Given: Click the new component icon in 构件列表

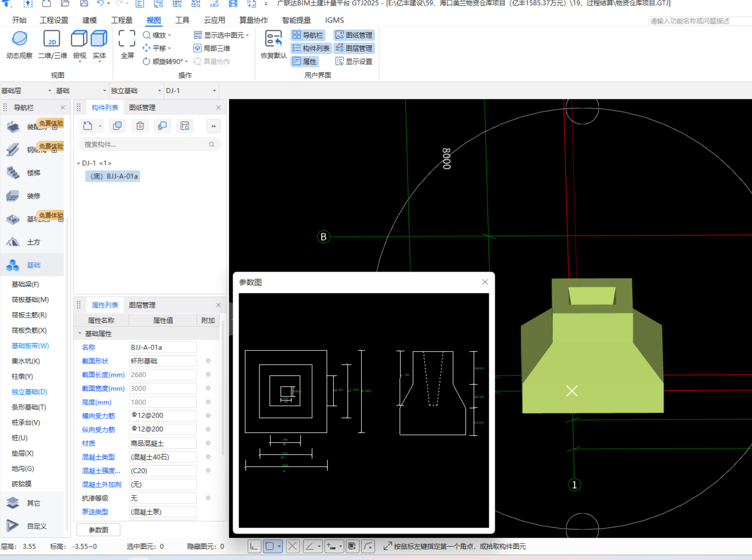Looking at the screenshot, I should pyautogui.click(x=88, y=126).
